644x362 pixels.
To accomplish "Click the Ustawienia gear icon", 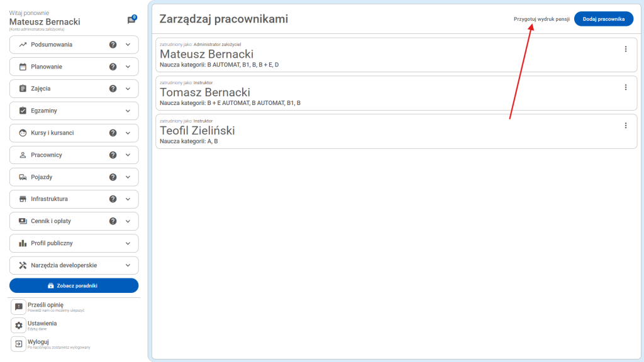I will click(x=19, y=325).
